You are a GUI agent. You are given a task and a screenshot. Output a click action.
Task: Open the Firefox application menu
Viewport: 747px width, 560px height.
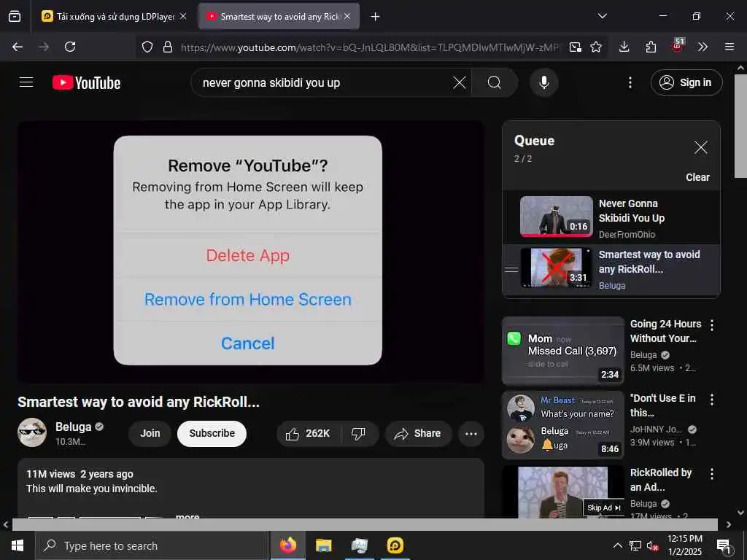click(729, 47)
